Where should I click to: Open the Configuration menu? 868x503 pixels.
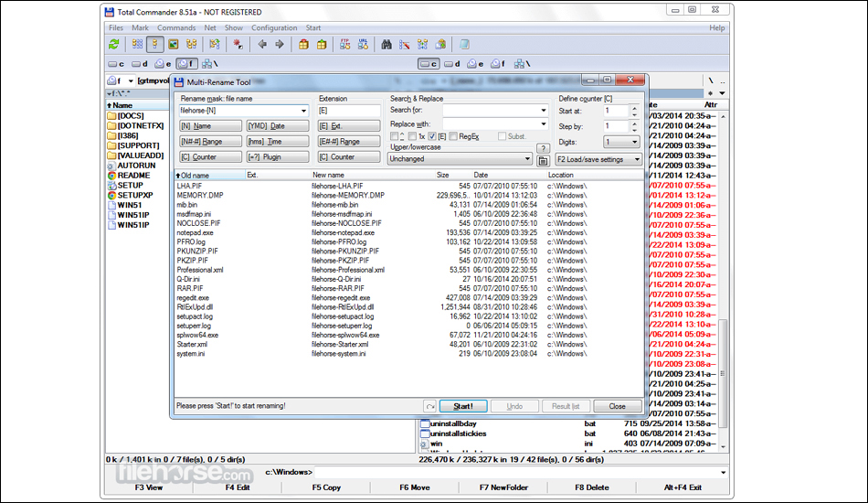274,27
